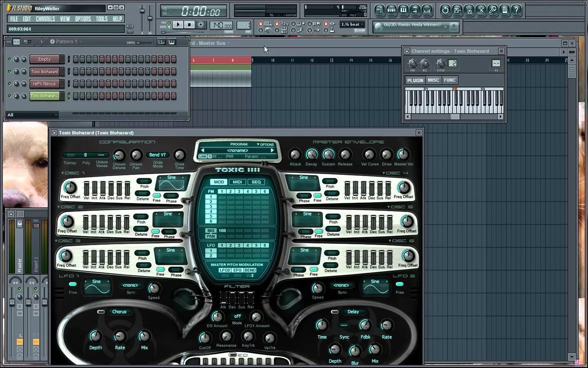Open the graph editor in step sequencer
The width and height of the screenshot is (588, 368).
(161, 42)
